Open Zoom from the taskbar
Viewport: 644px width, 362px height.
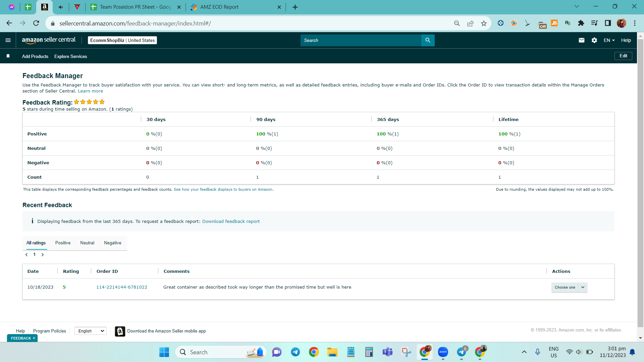click(443, 352)
